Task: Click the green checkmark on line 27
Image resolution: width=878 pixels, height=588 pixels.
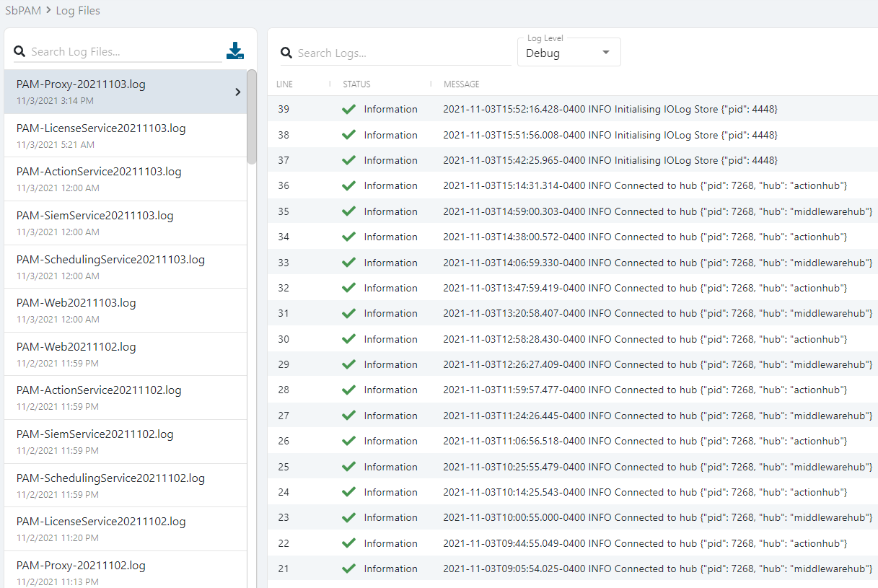Action: tap(349, 416)
